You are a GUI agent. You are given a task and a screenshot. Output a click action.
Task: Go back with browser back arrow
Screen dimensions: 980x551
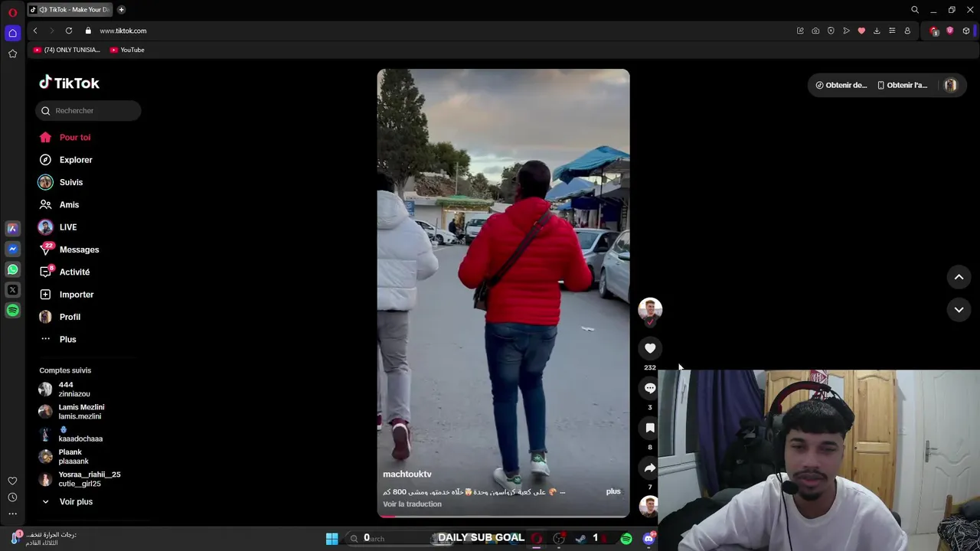(35, 31)
